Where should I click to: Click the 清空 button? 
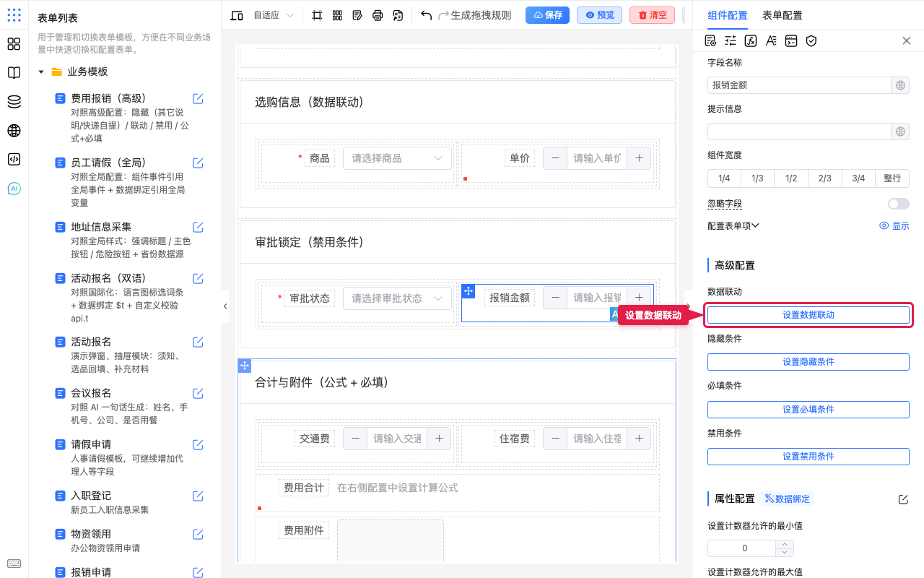[x=652, y=15]
